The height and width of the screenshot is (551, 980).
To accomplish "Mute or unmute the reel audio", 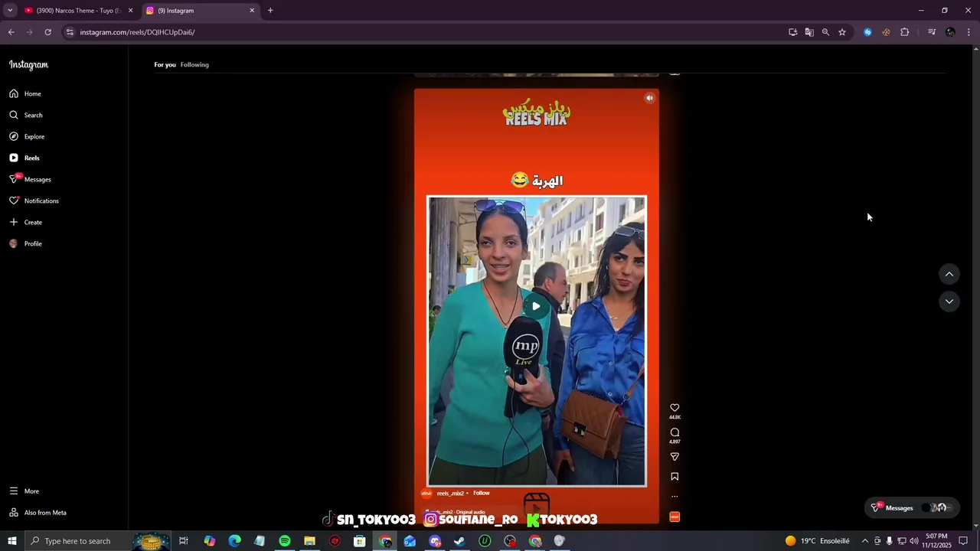I will (649, 98).
